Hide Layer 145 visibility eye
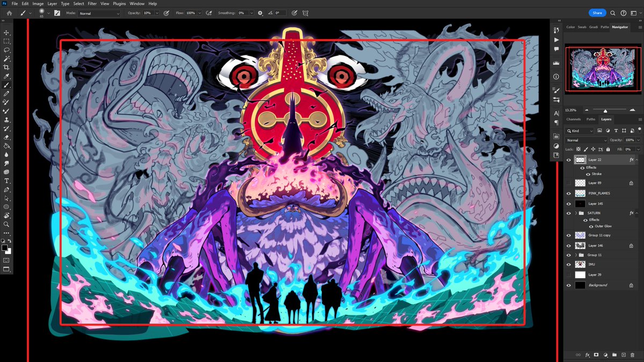The image size is (644, 362). click(x=569, y=204)
